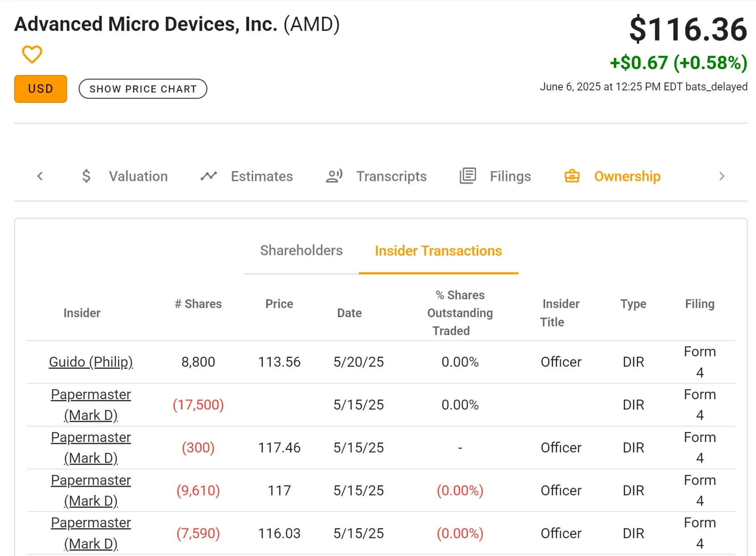The height and width of the screenshot is (556, 756).
Task: Click Officer title in the Guido row
Action: (561, 362)
